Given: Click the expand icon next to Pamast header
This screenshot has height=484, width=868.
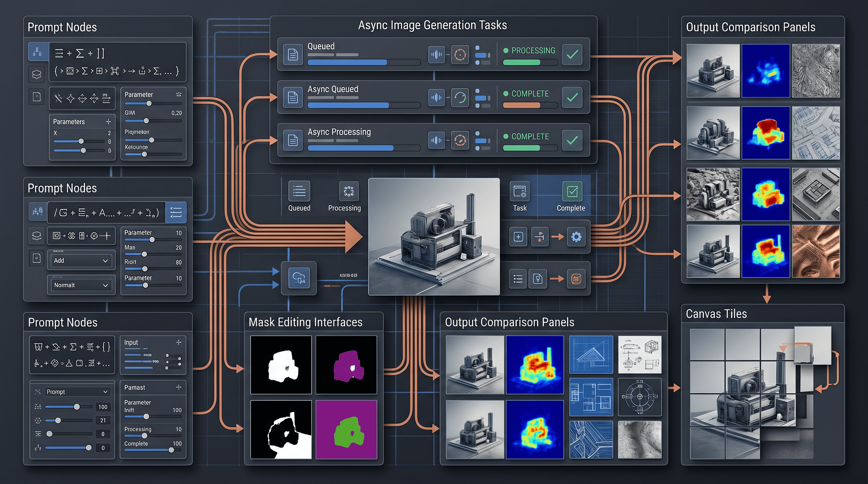Looking at the screenshot, I should pos(179,387).
